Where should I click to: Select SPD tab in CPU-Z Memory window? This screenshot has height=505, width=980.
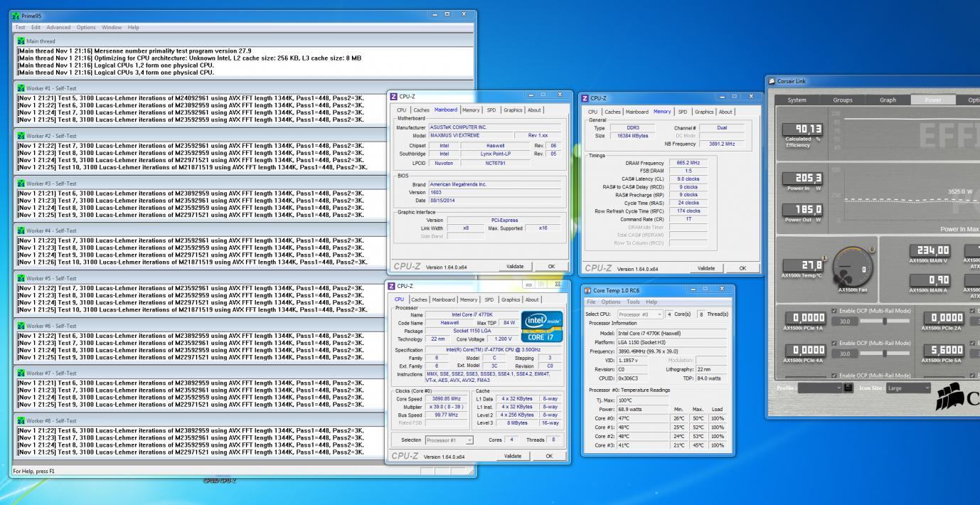coord(682,112)
